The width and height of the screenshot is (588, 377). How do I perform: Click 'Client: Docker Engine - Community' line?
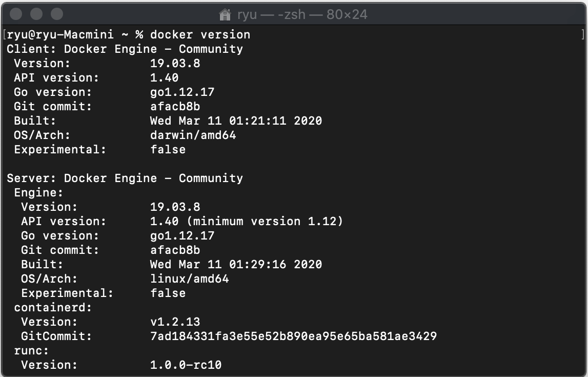[125, 49]
